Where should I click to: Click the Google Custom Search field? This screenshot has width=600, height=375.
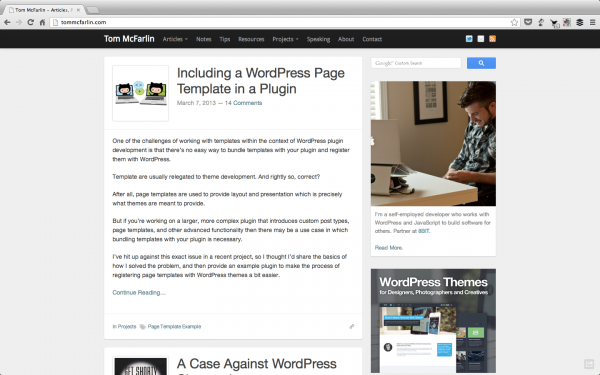pos(416,63)
